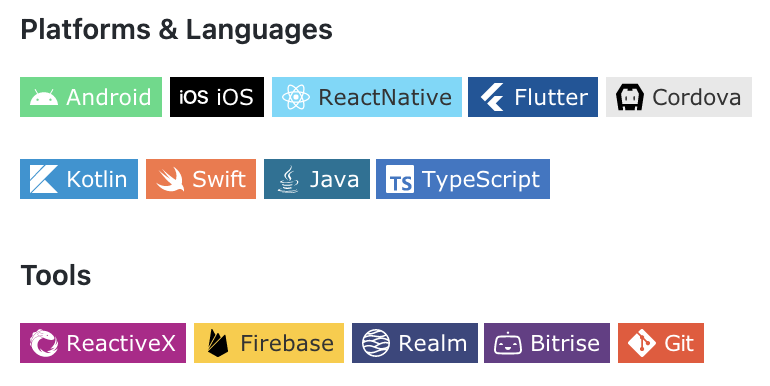Click the Realm globe icon
770x386 pixels.
[x=376, y=343]
